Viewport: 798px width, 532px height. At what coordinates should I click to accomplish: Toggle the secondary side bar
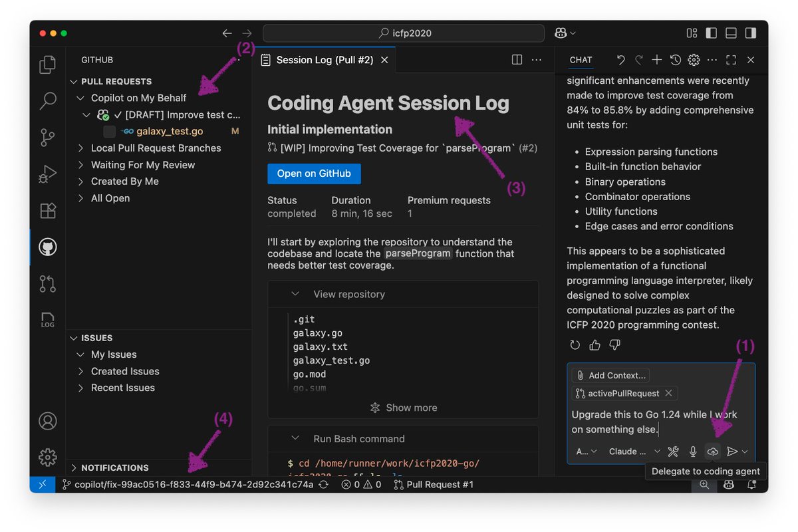point(750,33)
